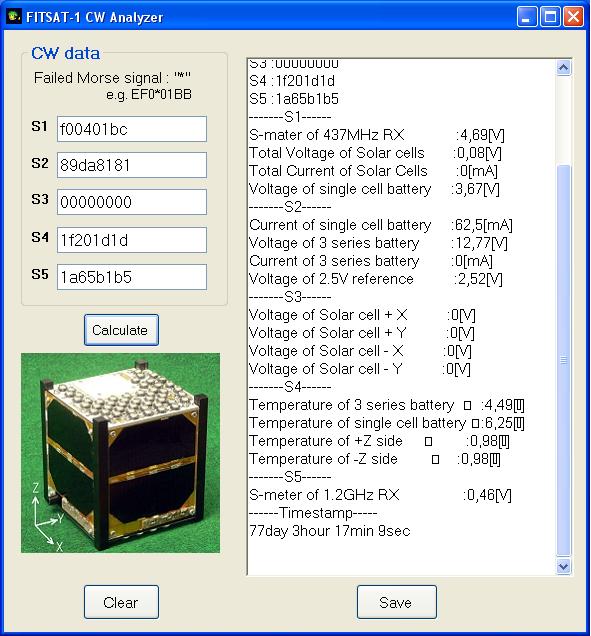Click the S-mater of 437MHz RX output line
Image resolution: width=591 pixels, height=636 pixels.
[x=377, y=135]
